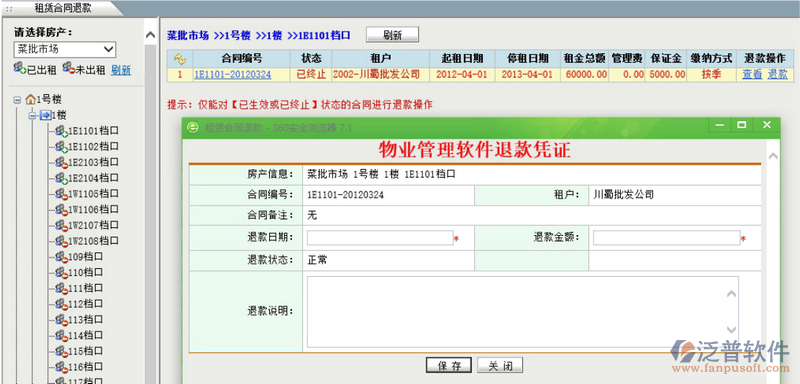Click the 360 browser icon in dialog title
The height and width of the screenshot is (384, 800).
193,127
